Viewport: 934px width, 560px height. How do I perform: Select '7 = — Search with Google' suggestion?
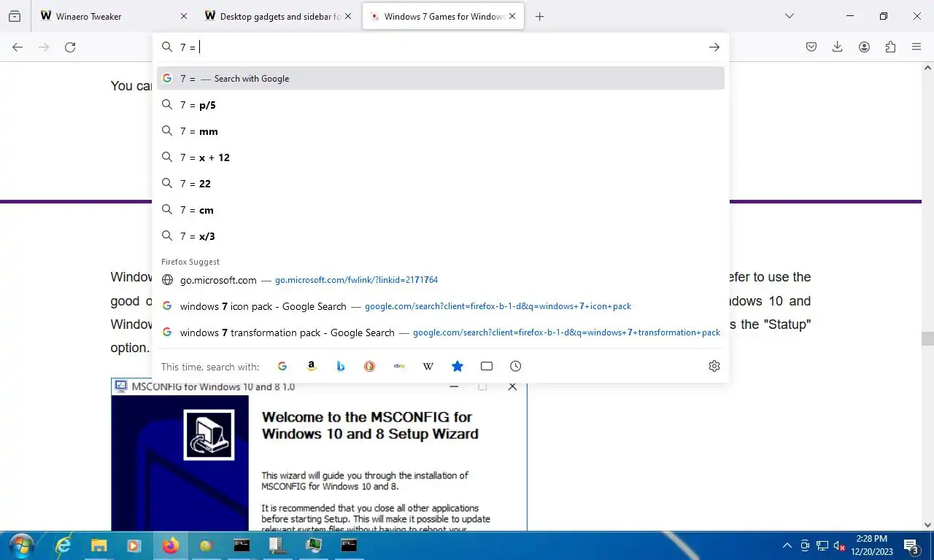coord(441,78)
